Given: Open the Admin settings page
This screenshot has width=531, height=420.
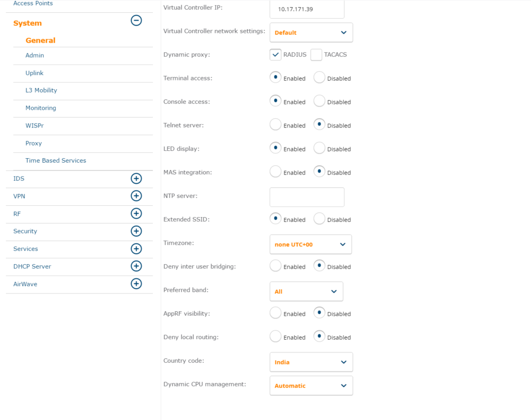Looking at the screenshot, I should click(35, 55).
